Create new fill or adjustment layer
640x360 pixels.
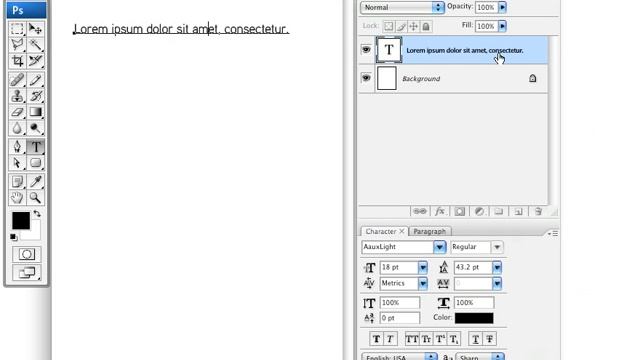coord(479,211)
